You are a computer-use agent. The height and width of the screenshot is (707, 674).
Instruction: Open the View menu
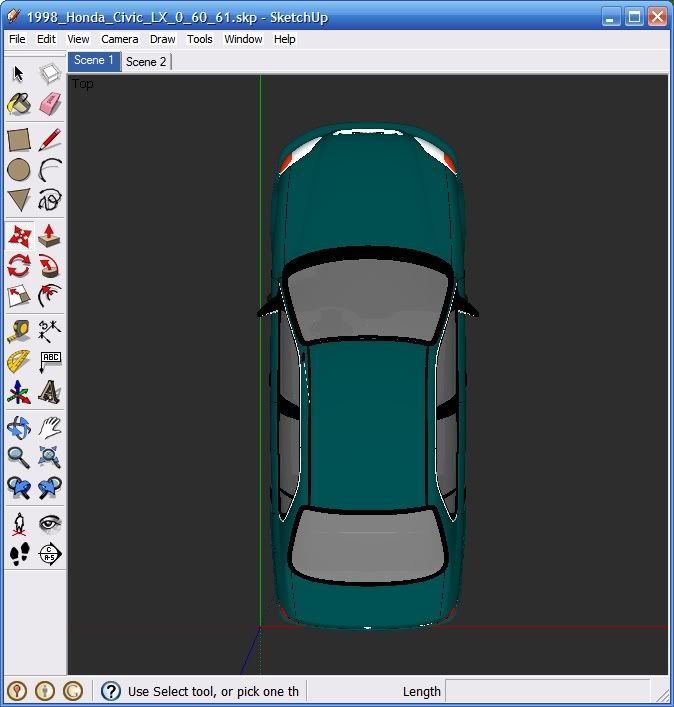pyautogui.click(x=78, y=39)
